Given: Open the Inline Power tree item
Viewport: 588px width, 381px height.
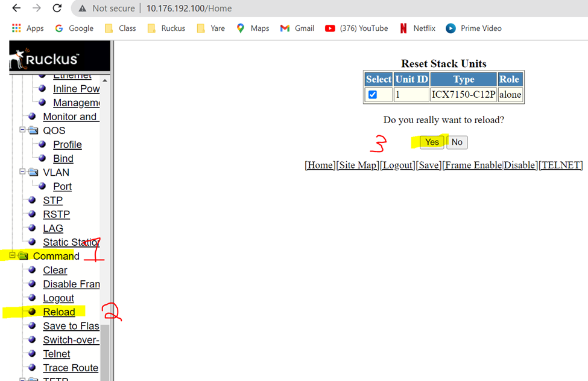Looking at the screenshot, I should [x=76, y=89].
